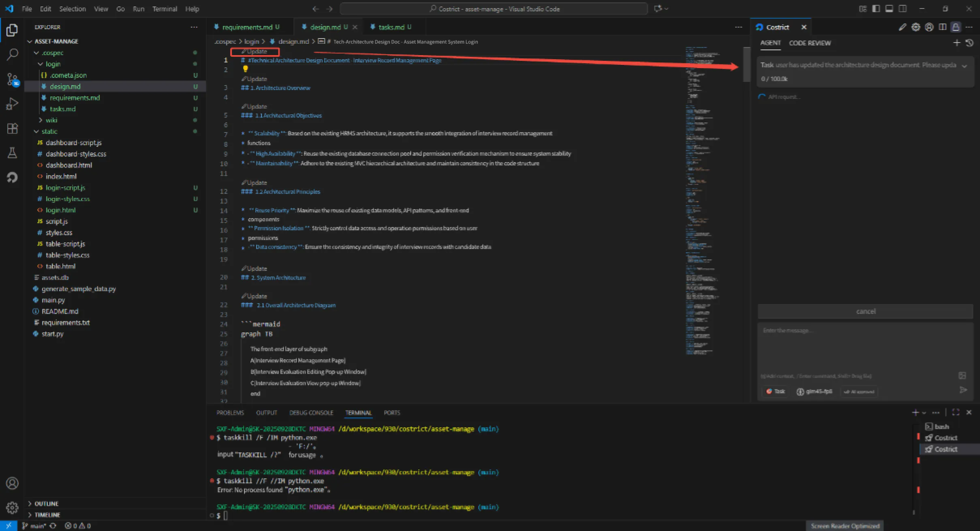Image resolution: width=980 pixels, height=531 pixels.
Task: Open the Accounts menu icon
Action: (12, 483)
